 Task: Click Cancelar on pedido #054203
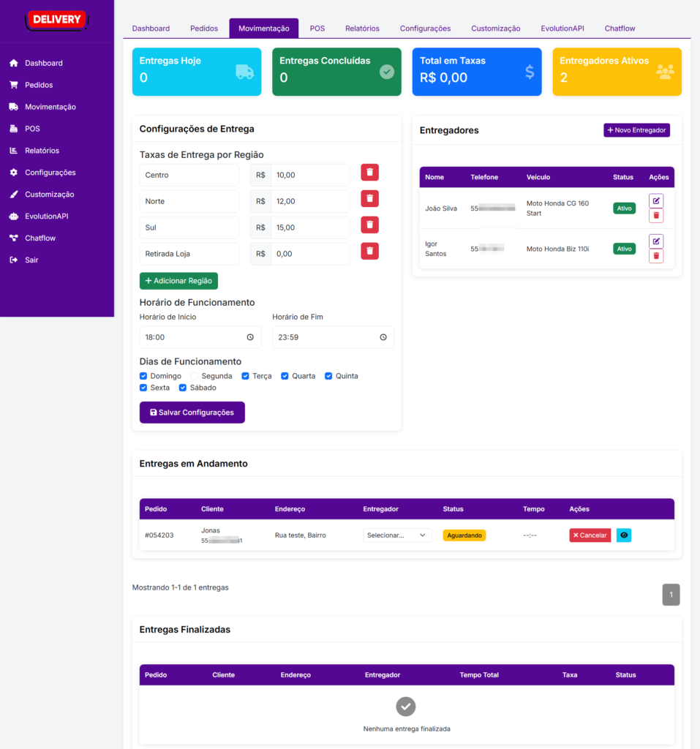[590, 535]
